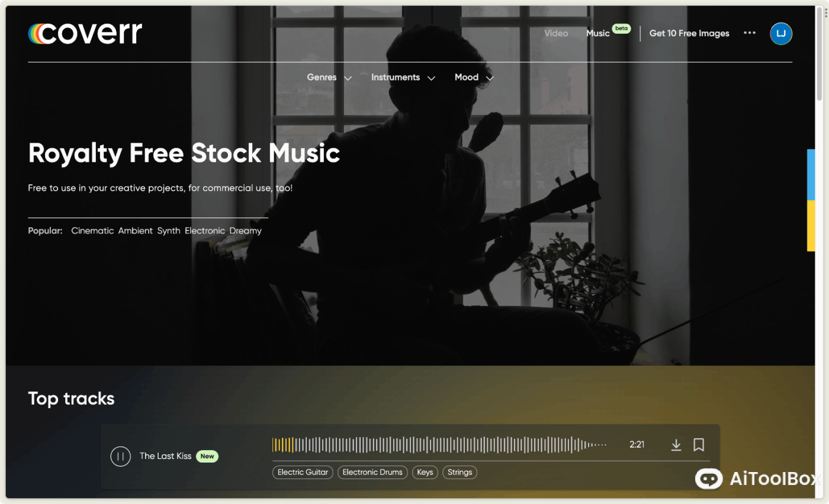This screenshot has width=829, height=504.
Task: Open the LJ profile avatar
Action: pyautogui.click(x=781, y=33)
